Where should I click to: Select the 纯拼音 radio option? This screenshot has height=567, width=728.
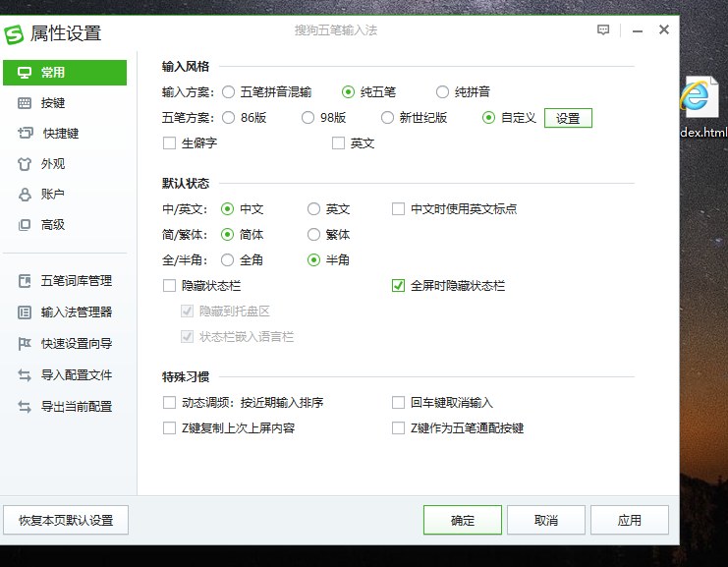(442, 92)
